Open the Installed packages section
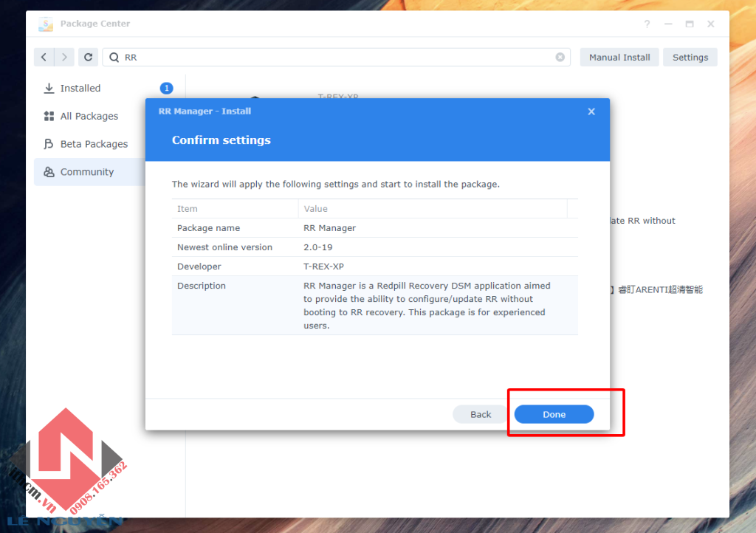 tap(80, 89)
